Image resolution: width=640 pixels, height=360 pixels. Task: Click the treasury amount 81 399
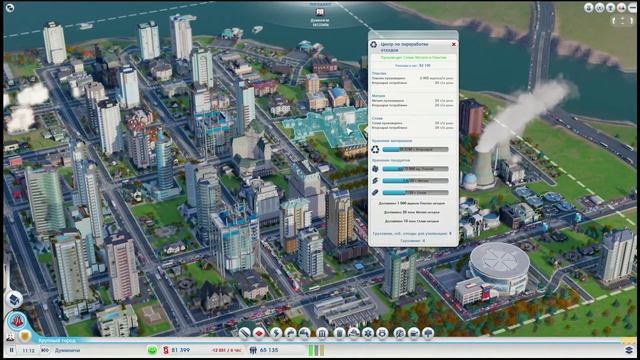click(x=180, y=350)
